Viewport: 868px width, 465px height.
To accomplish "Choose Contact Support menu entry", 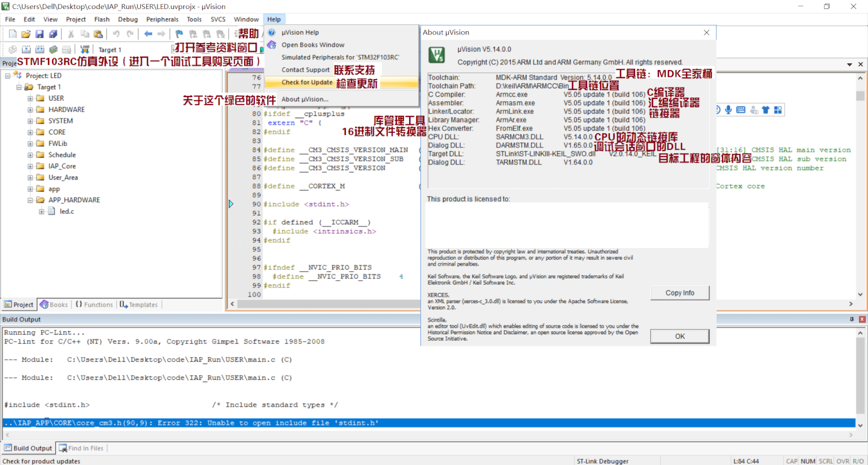I will coord(341,70).
